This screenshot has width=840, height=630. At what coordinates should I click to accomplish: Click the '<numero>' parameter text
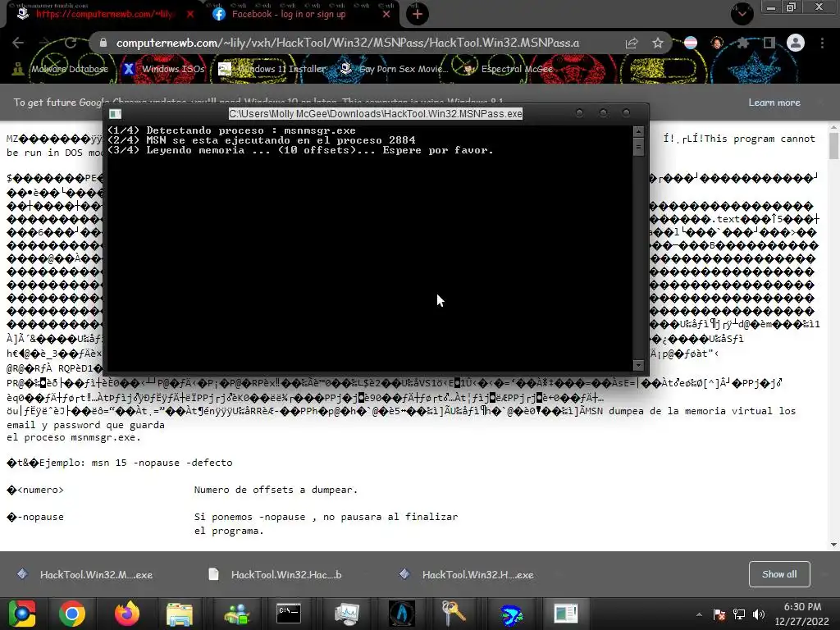[x=41, y=490]
